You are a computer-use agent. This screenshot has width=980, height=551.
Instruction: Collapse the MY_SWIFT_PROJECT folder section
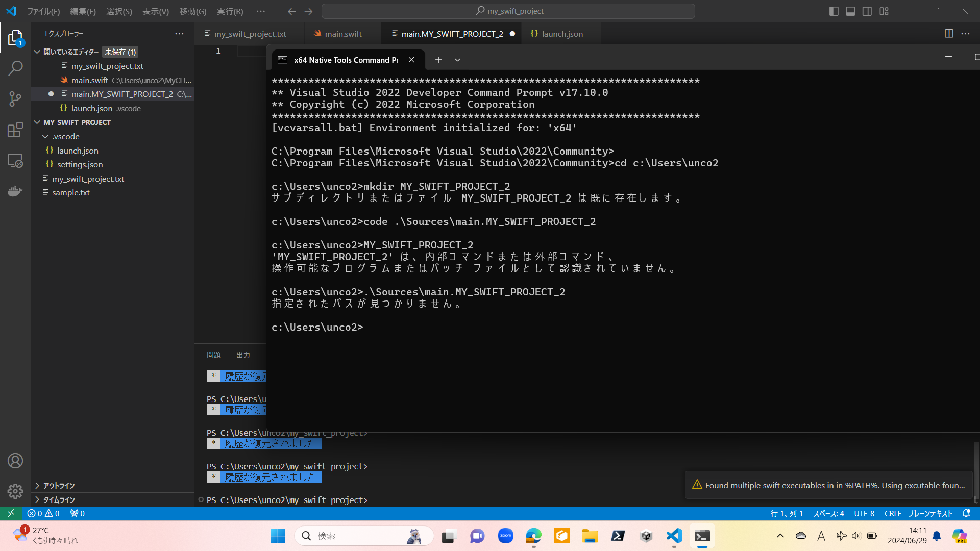[x=37, y=122]
